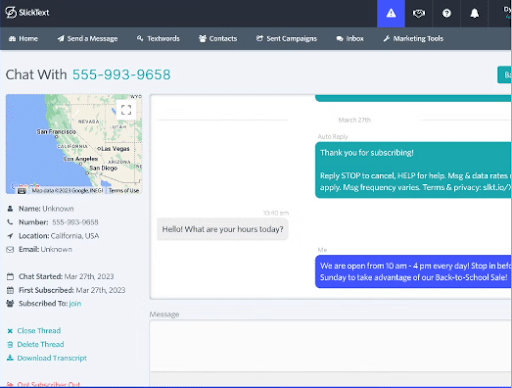Click the map keyboard shortcuts icon

[22, 191]
